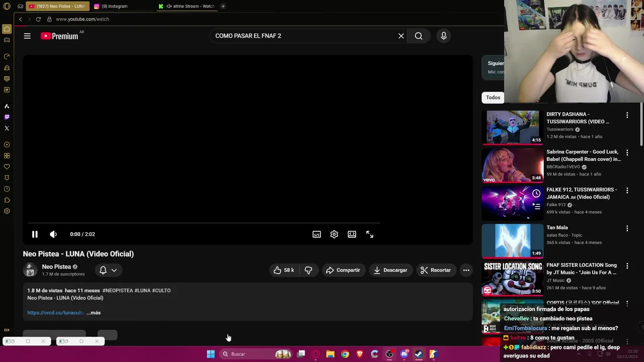Dislike the video
644x362 pixels.
308,270
